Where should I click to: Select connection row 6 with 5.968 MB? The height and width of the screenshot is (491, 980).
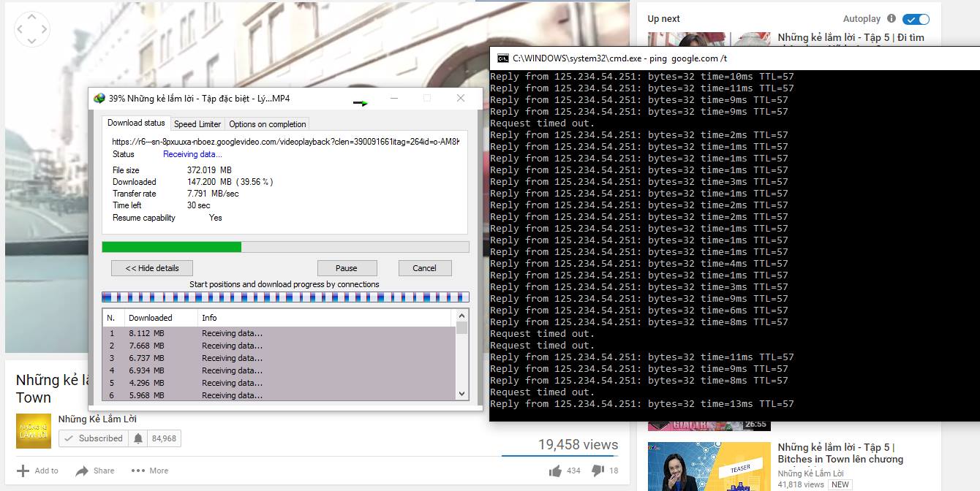tap(279, 395)
